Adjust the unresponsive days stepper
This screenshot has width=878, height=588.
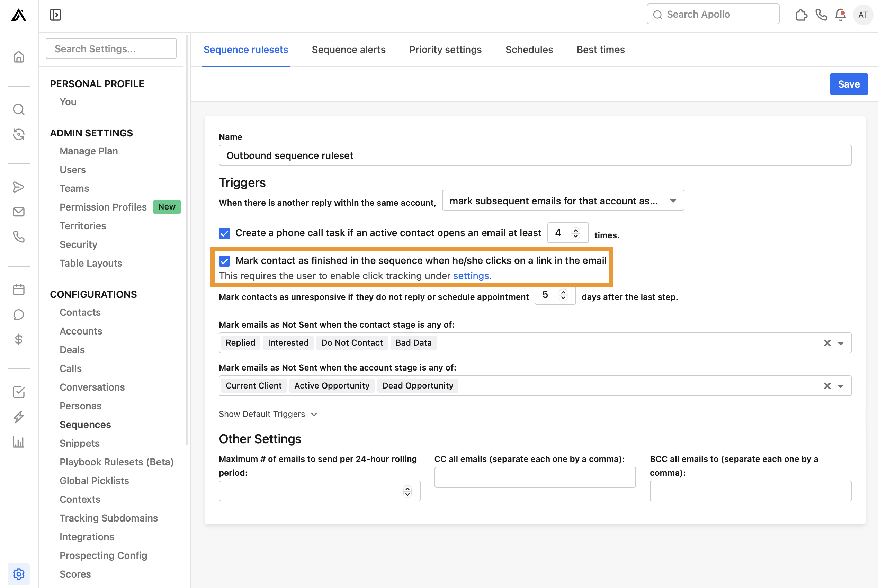pyautogui.click(x=563, y=295)
